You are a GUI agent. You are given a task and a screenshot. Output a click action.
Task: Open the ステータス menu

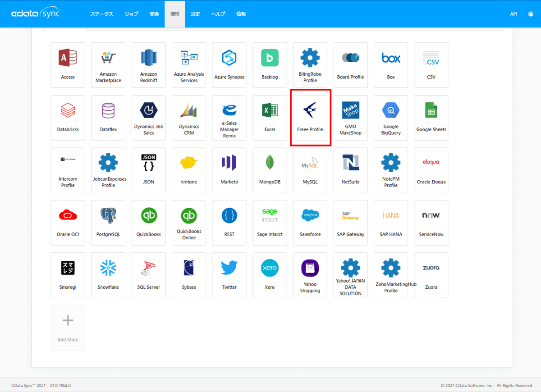tap(101, 14)
